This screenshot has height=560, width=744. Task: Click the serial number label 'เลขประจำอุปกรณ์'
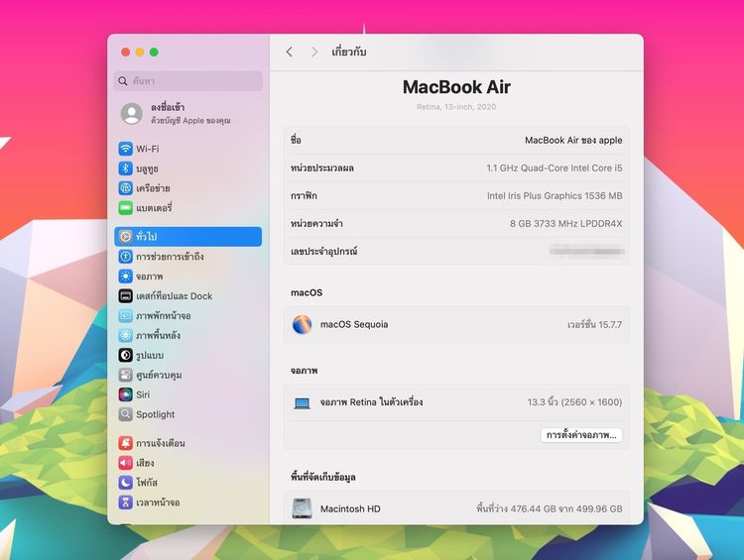(323, 252)
